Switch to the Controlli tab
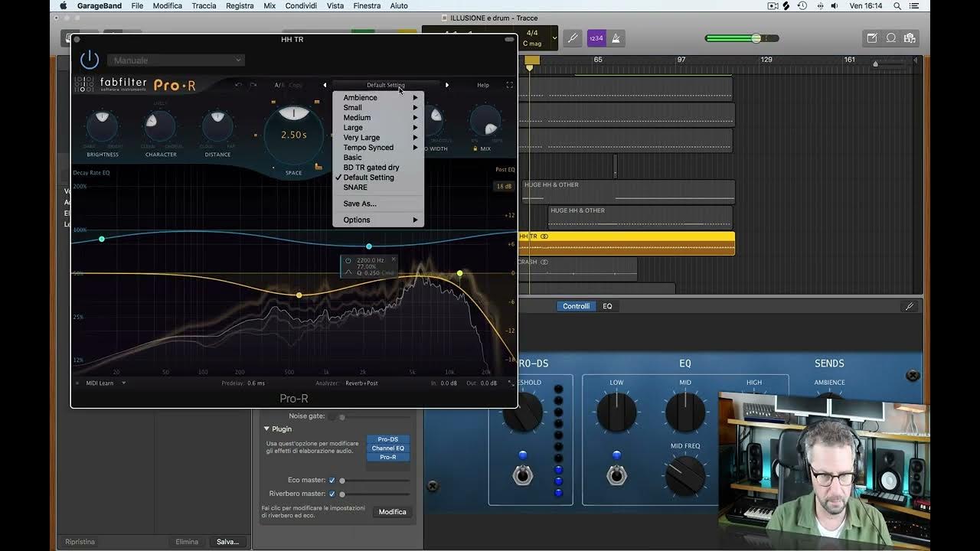This screenshot has width=980, height=551. (576, 306)
